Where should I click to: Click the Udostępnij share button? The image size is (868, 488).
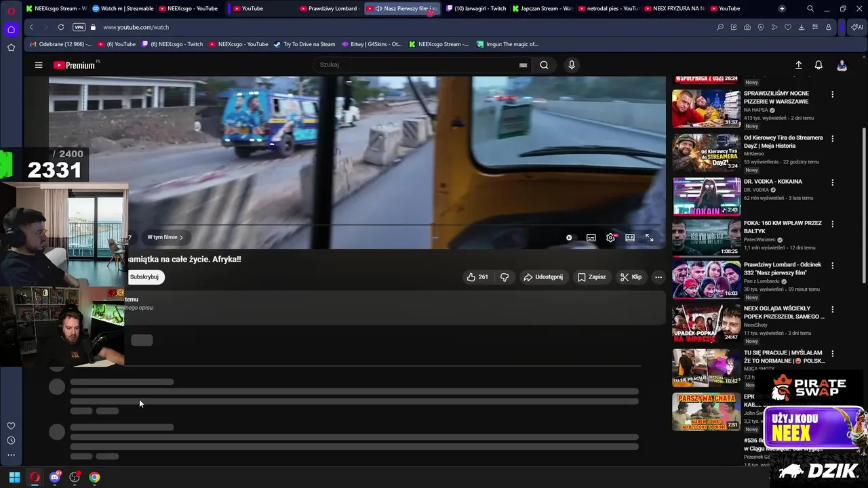pos(543,277)
